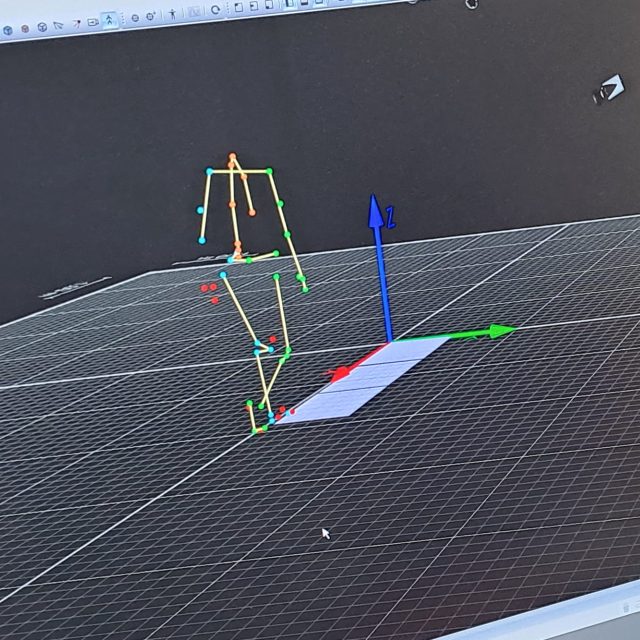Click the plain circle toolbar icon

134,18
